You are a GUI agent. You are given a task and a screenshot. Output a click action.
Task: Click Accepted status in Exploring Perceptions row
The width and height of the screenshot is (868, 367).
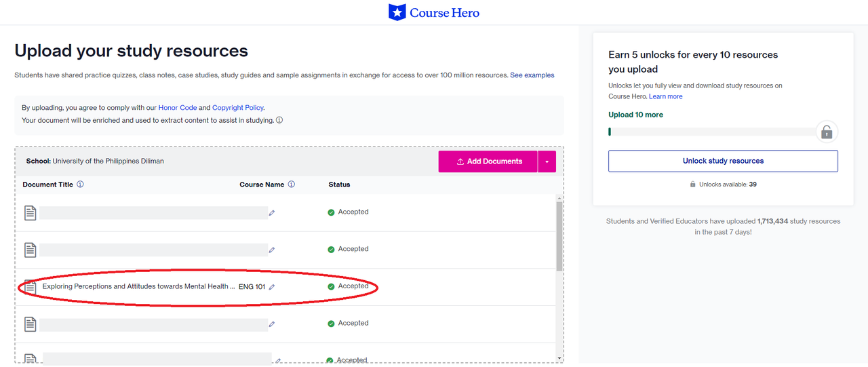tap(348, 286)
